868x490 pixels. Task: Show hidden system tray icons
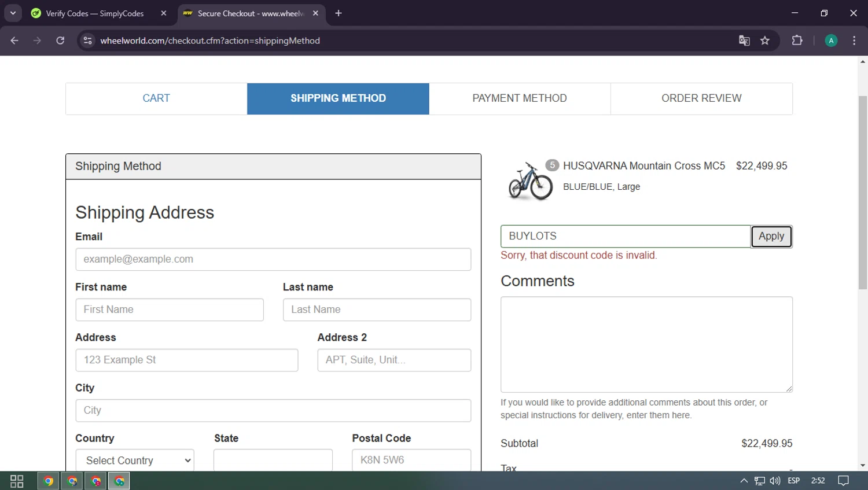[x=744, y=481]
